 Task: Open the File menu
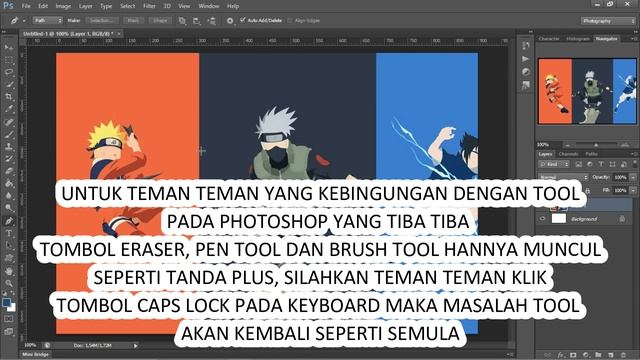pos(26,6)
